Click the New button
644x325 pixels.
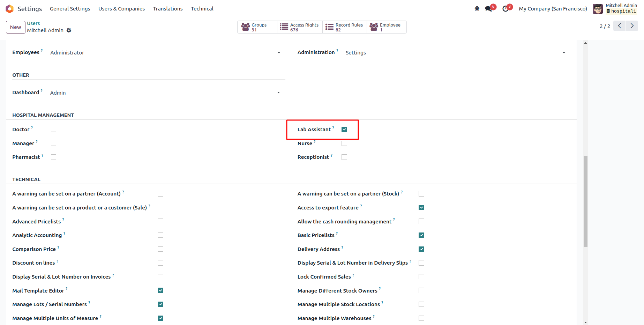16,27
